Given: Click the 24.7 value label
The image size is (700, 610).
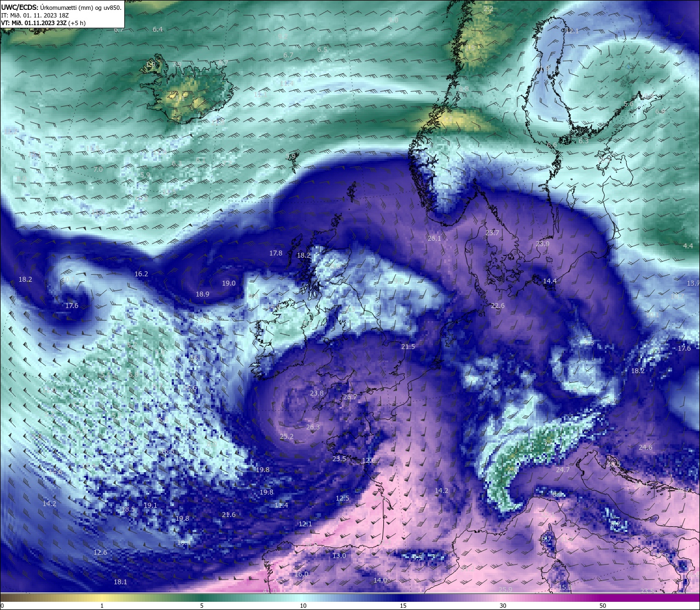Looking at the screenshot, I should pyautogui.click(x=563, y=469).
